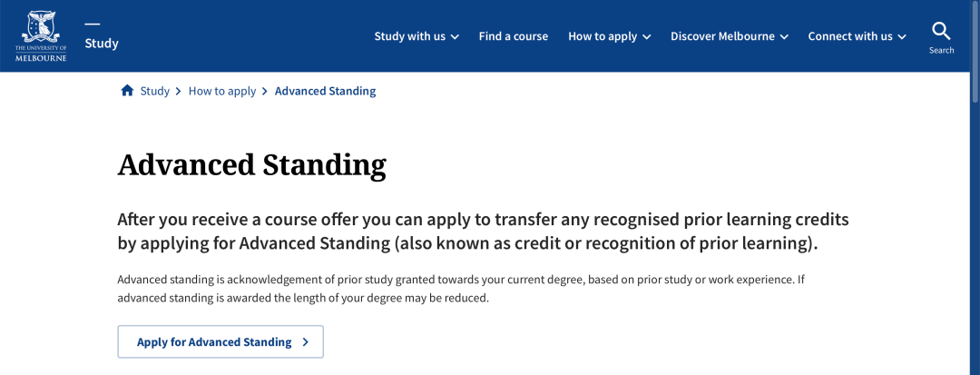Open Find a course menu item

[513, 36]
